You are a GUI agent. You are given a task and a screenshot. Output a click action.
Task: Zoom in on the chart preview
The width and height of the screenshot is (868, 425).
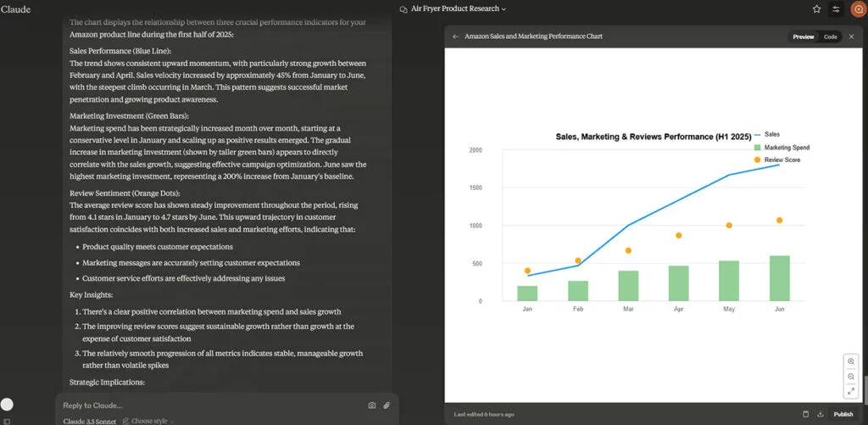(x=851, y=361)
